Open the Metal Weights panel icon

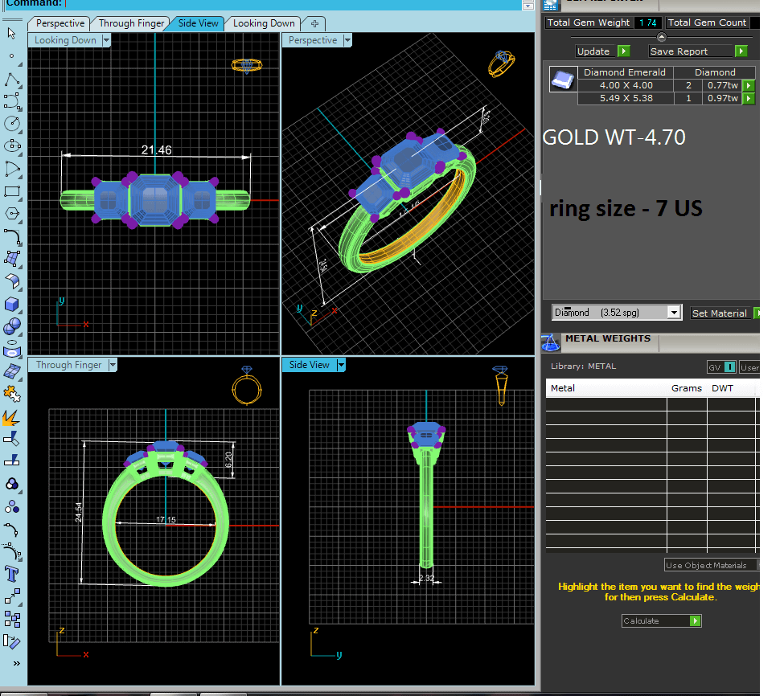tap(550, 342)
